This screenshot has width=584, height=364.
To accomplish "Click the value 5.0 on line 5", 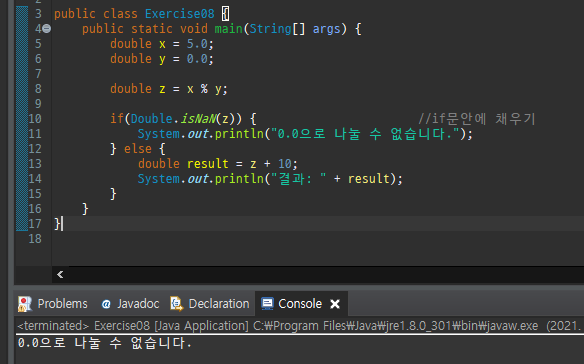I will (x=197, y=44).
